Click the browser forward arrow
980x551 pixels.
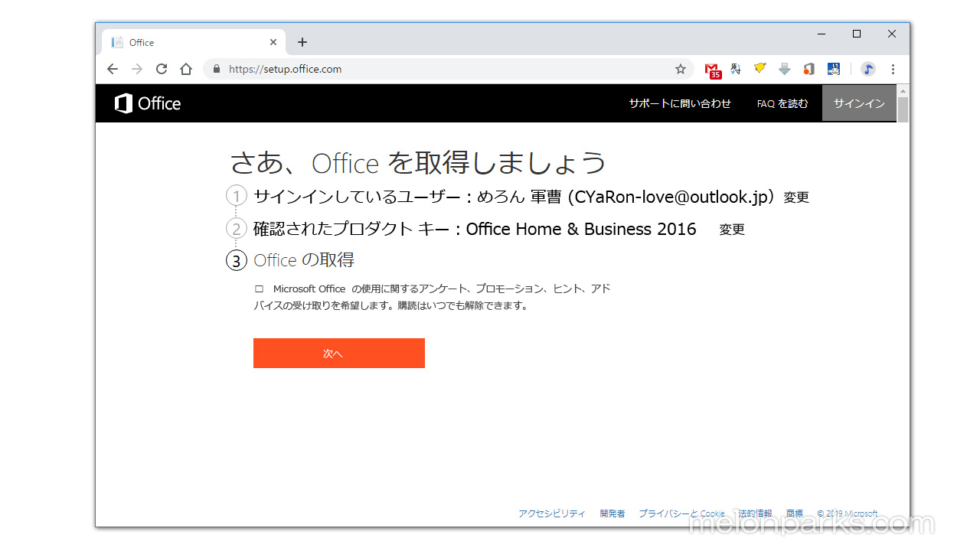(x=137, y=69)
